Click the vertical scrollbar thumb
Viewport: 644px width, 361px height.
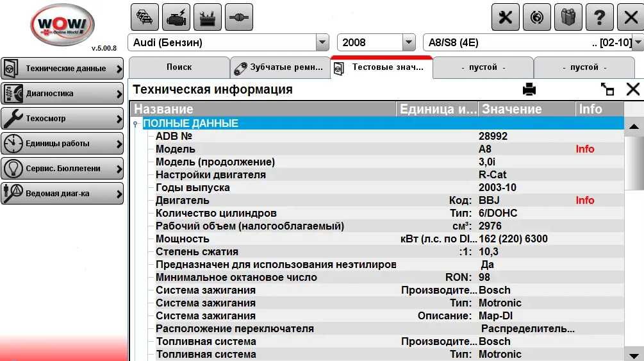(x=634, y=164)
